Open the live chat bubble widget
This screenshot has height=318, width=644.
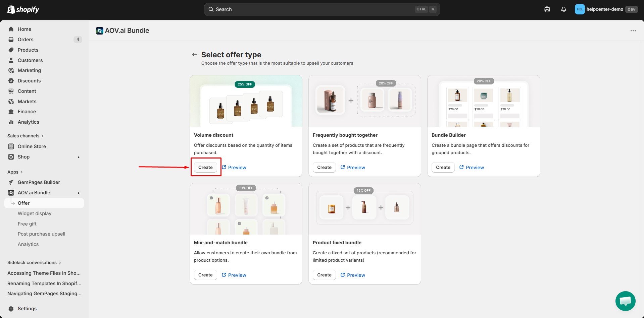point(625,301)
